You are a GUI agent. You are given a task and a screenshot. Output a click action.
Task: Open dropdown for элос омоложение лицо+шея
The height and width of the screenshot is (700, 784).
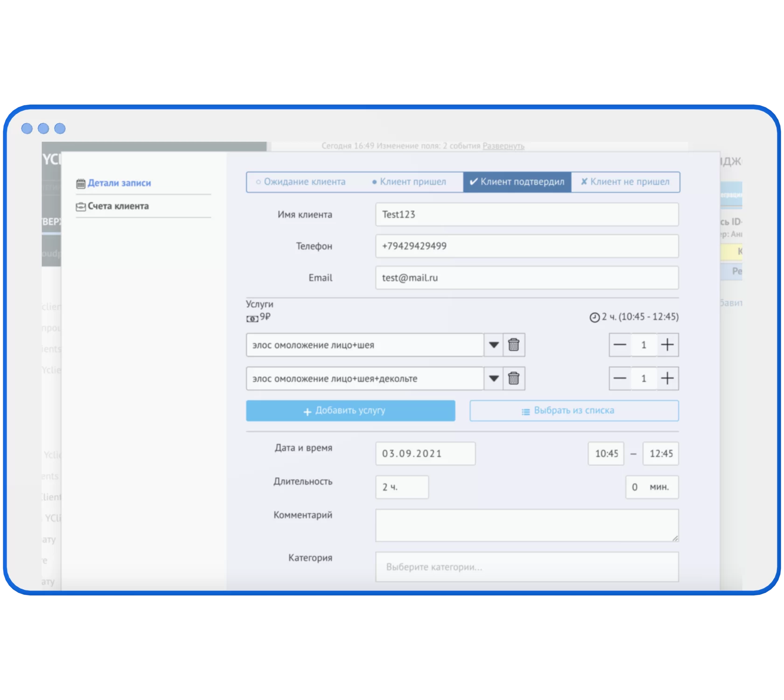point(494,345)
